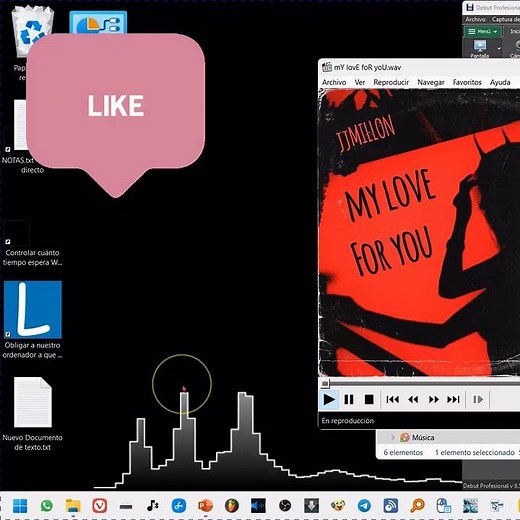This screenshot has width=520, height=520.
Task: Open music note Bluetooth app in taskbar
Action: click(152, 506)
